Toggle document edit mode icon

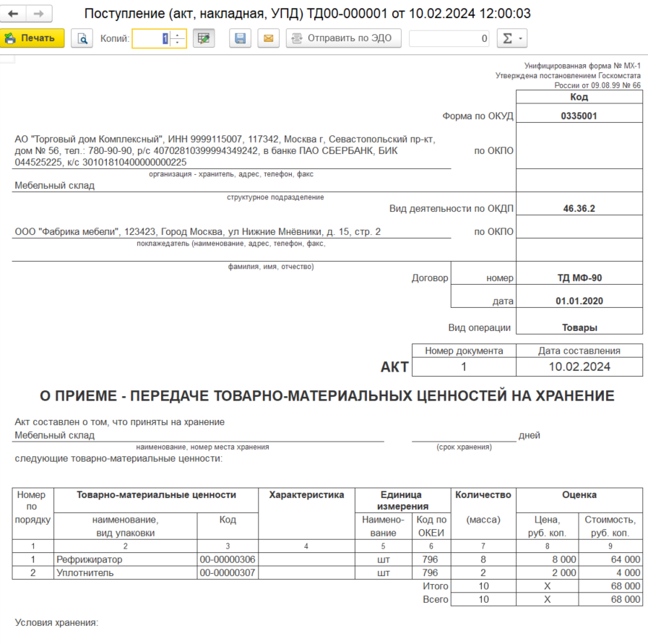pyautogui.click(x=204, y=38)
